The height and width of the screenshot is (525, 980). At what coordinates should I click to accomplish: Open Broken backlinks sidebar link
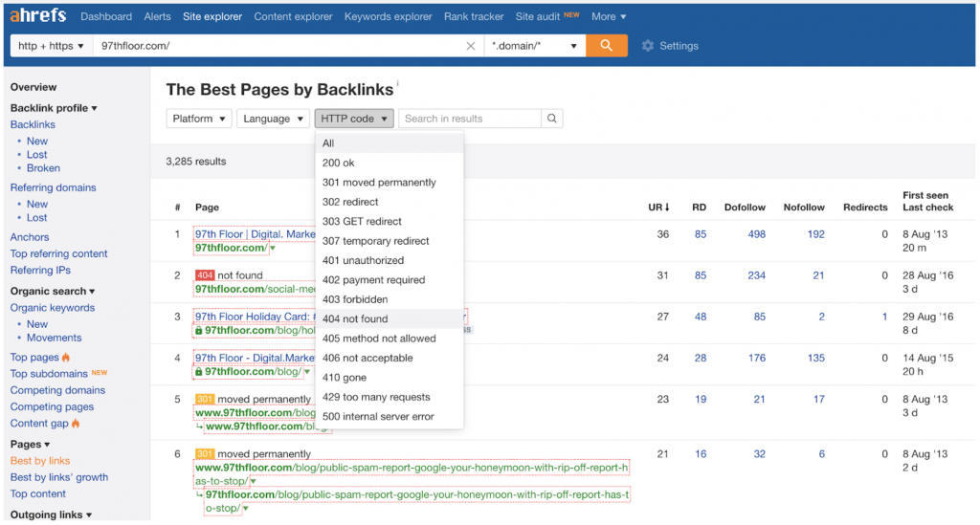[43, 168]
